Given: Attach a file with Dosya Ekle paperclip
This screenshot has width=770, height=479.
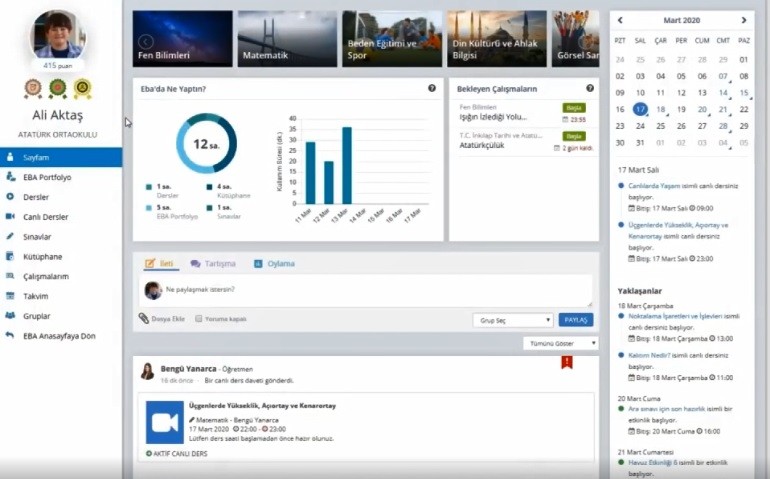Looking at the screenshot, I should click(163, 319).
